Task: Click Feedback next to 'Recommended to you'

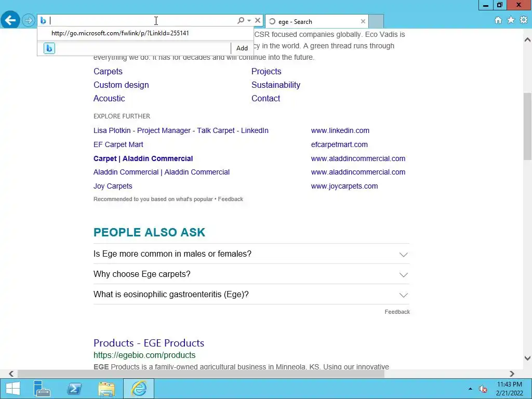Action: (230, 199)
